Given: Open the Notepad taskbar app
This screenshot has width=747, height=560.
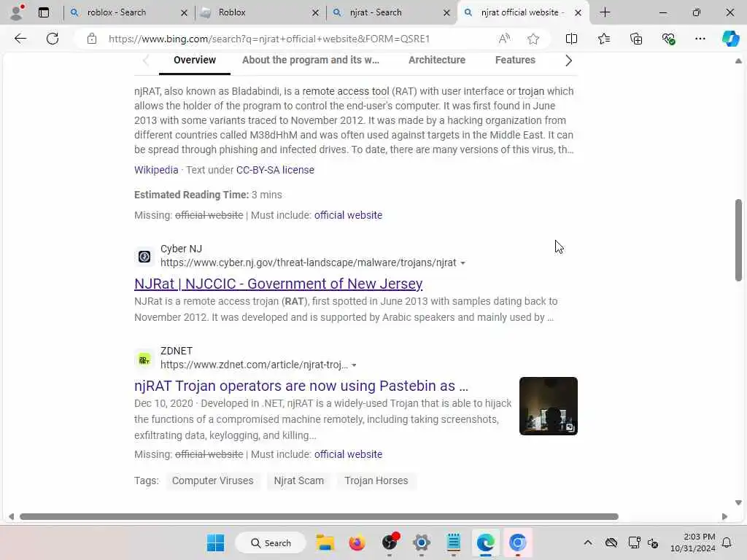Looking at the screenshot, I should (454, 542).
